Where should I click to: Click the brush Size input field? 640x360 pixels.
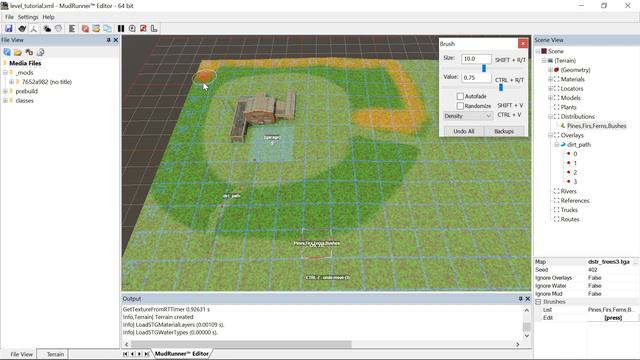coord(476,59)
